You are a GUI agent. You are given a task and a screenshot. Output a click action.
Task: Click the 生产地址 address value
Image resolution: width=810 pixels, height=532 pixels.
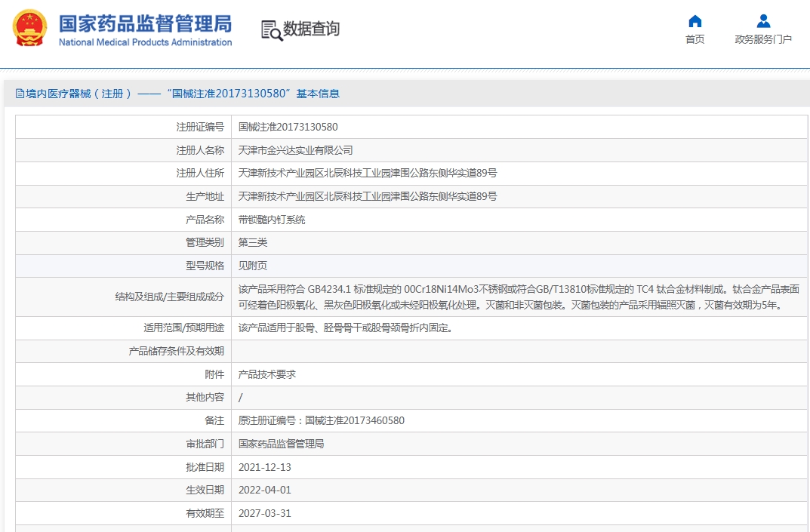[x=368, y=196]
